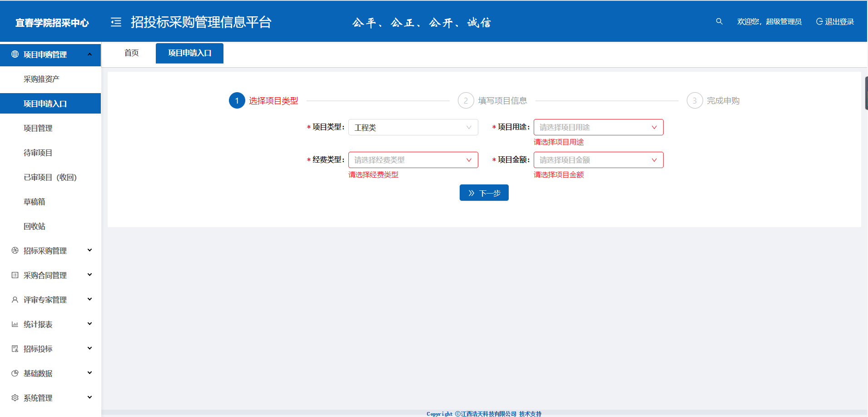This screenshot has height=417, width=868.
Task: Open the 项目用途 dropdown
Action: (x=598, y=128)
